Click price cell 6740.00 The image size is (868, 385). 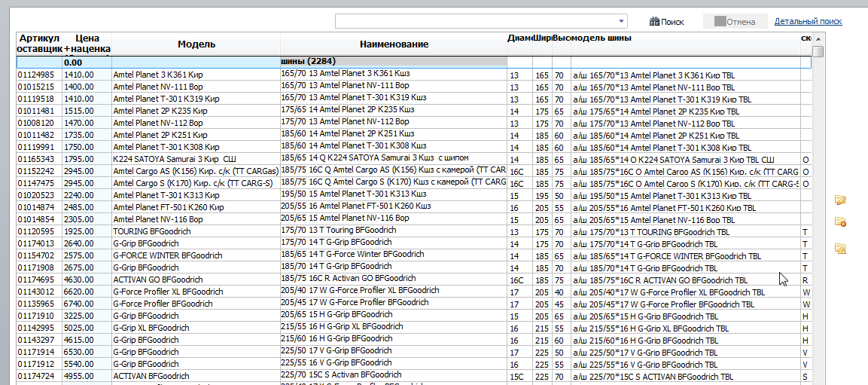[87, 304]
